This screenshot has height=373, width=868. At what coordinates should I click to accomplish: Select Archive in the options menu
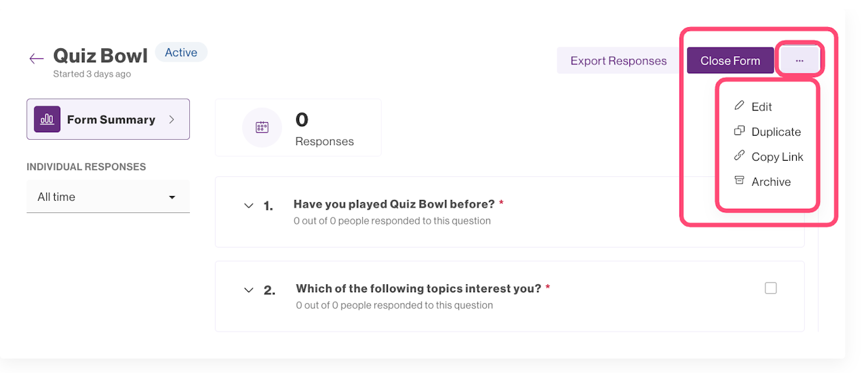point(771,182)
